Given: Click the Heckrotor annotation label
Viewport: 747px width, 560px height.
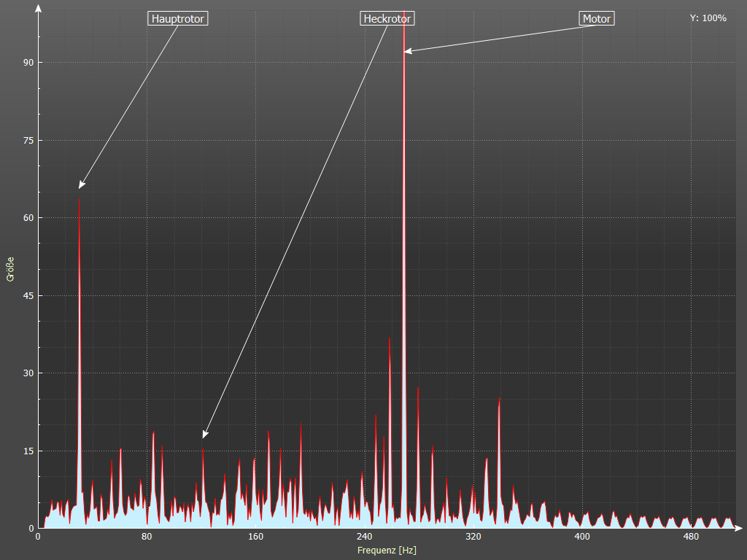Looking at the screenshot, I should click(x=387, y=19).
